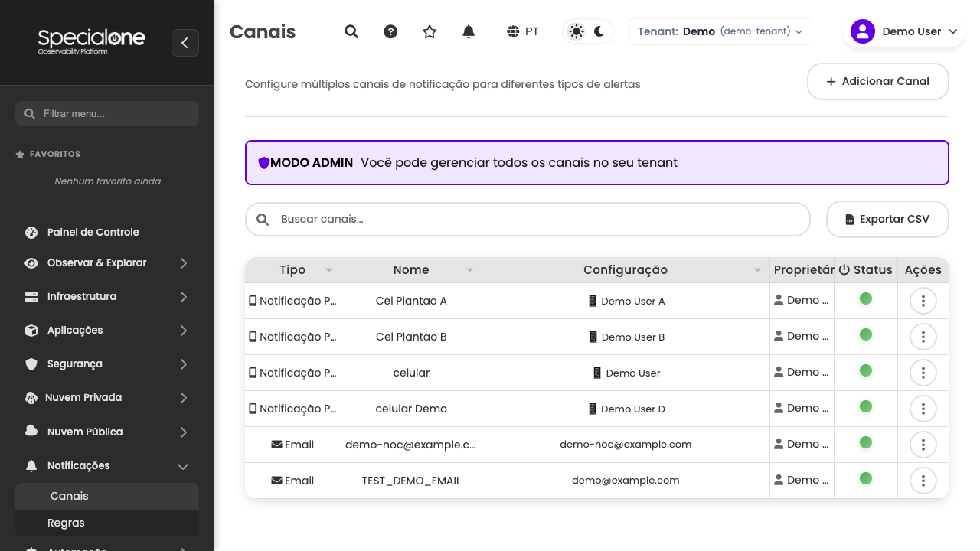The width and height of the screenshot is (980, 551).
Task: Change language with the PT globe selector
Action: coord(523,31)
